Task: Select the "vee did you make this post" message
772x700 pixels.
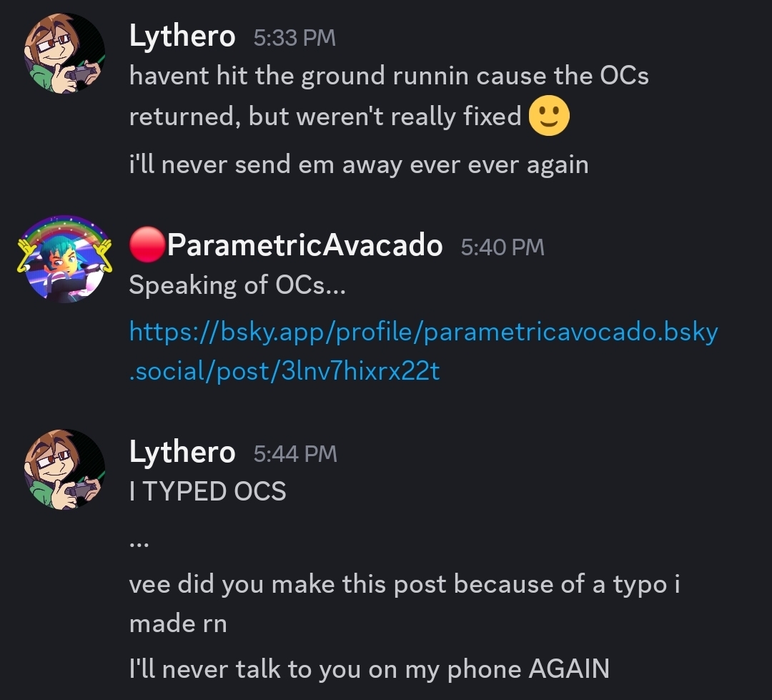Action: pos(404,584)
